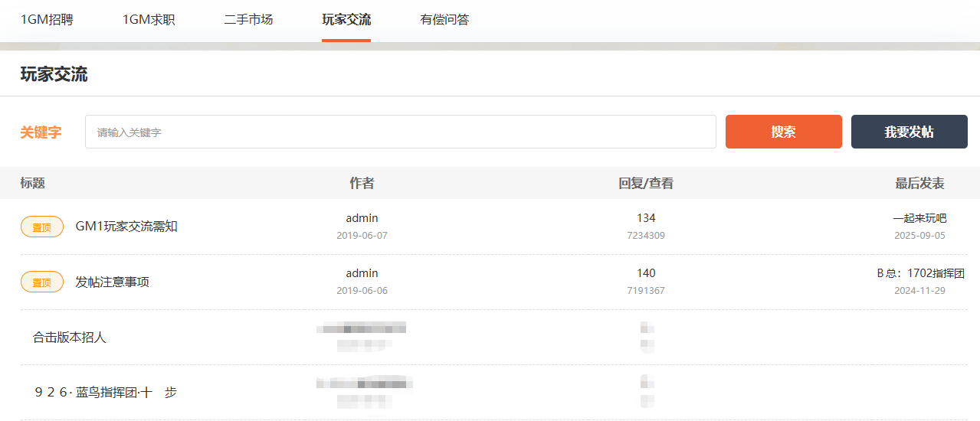
Task: Click author admin in 发帖注意事项 row
Action: pos(362,273)
